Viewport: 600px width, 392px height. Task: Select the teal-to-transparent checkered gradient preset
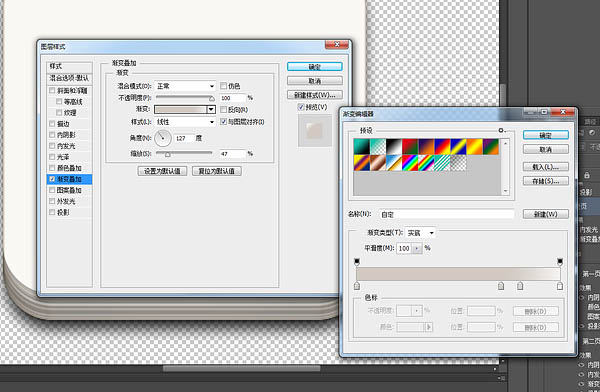[x=378, y=147]
